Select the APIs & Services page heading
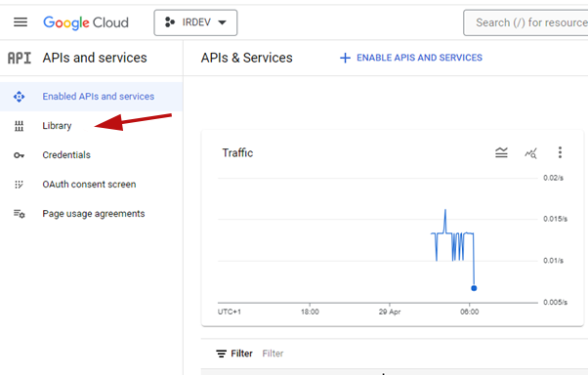The image size is (588, 375). pos(247,58)
